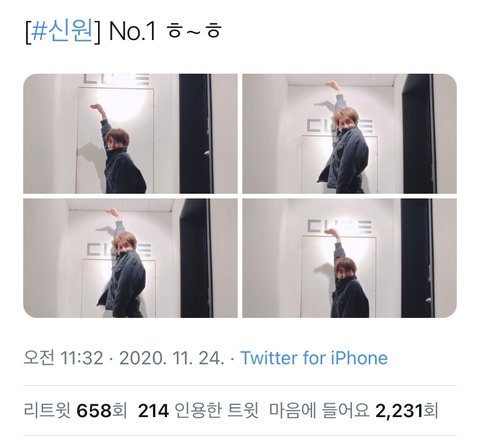This screenshot has width=480, height=438.
Task: Click the 658 retweet count
Action: point(94,410)
